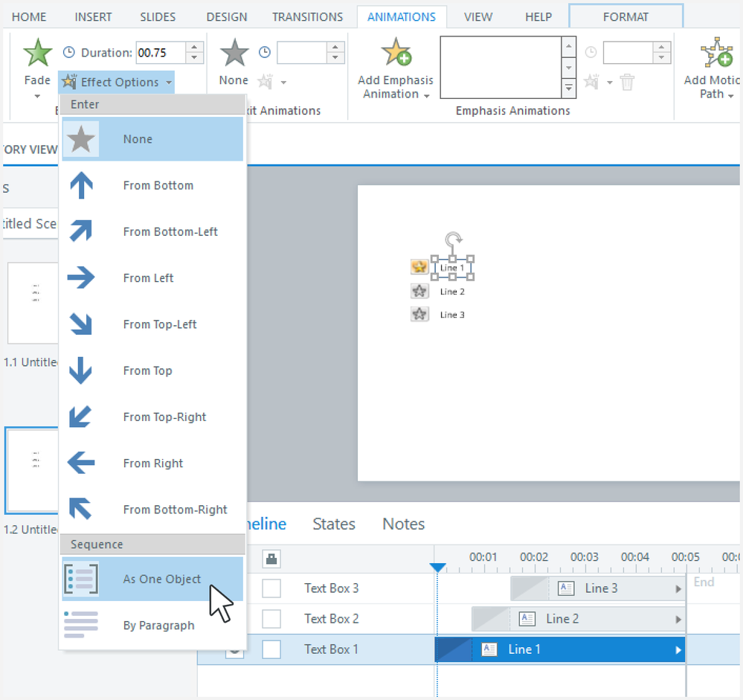This screenshot has width=743, height=700.
Task: Open the HELP ribbon tab
Action: (538, 17)
